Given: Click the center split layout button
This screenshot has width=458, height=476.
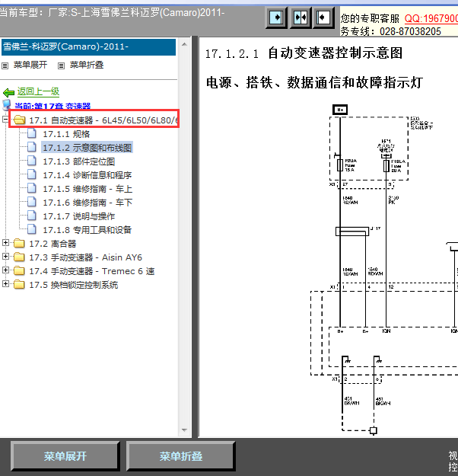Looking at the screenshot, I should [301, 18].
